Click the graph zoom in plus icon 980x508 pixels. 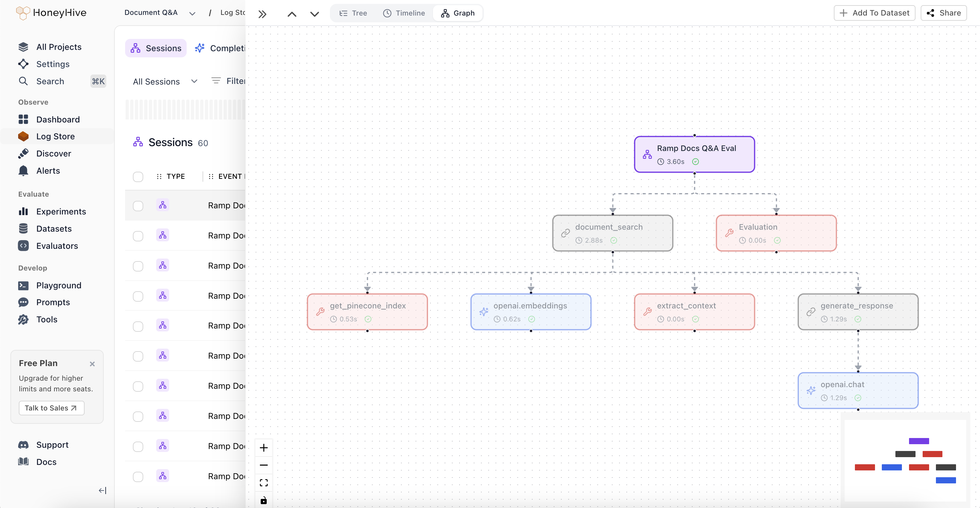pos(264,447)
